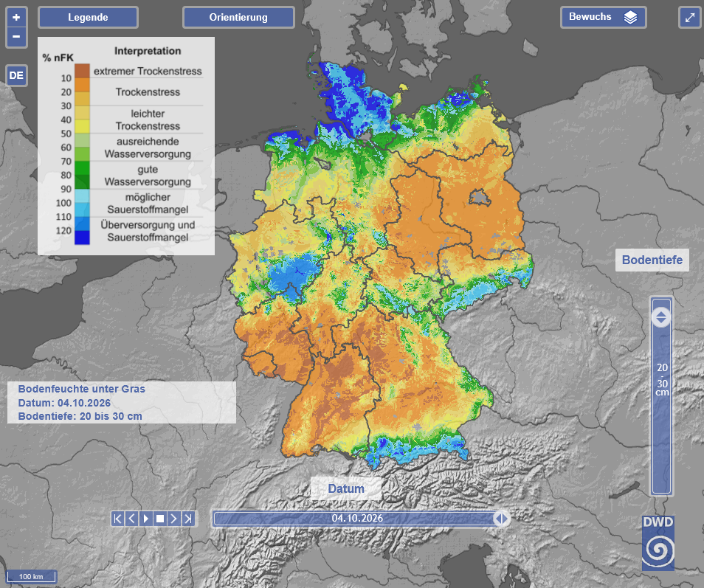Click the Bodentiefe depth slider handle

click(x=661, y=317)
